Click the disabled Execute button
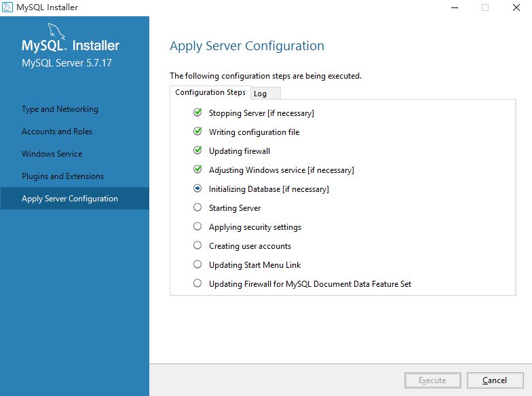 (432, 380)
